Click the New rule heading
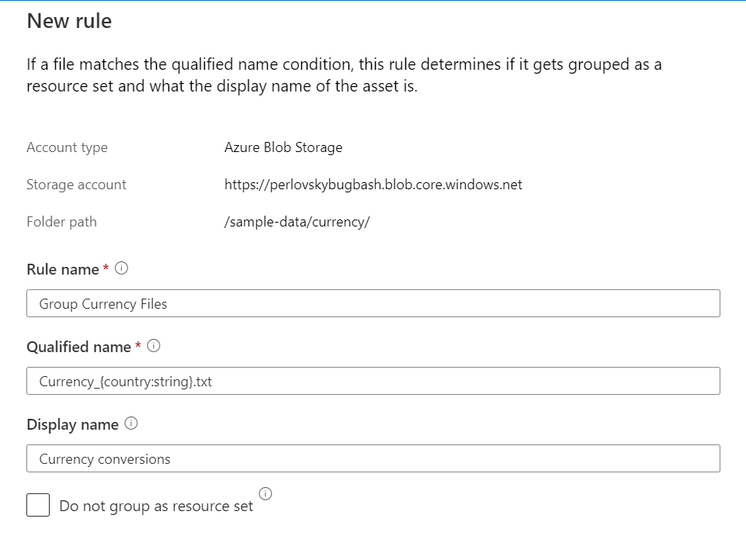746x560 pixels. pos(70,21)
